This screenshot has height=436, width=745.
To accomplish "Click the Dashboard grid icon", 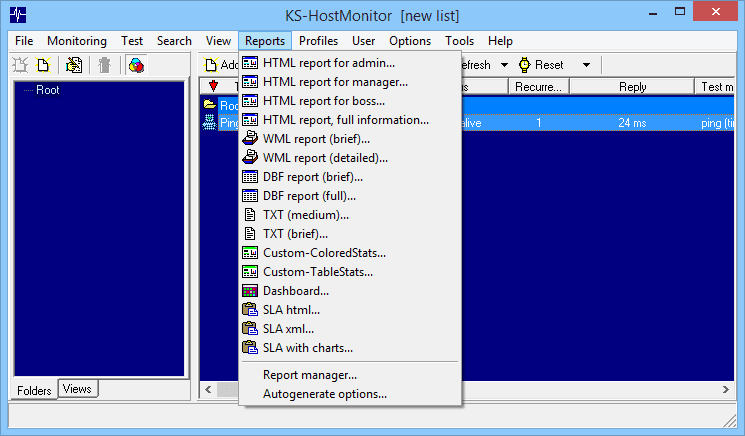I will pos(250,291).
